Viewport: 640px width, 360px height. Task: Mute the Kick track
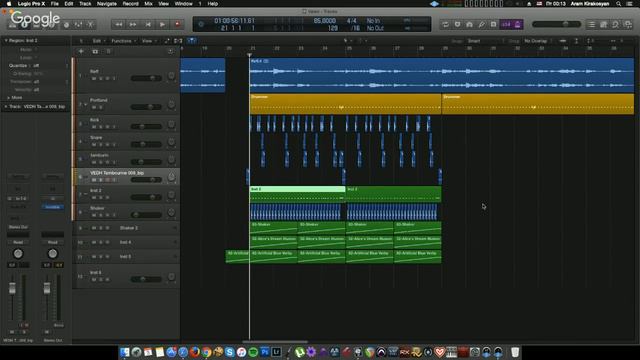[x=94, y=127]
